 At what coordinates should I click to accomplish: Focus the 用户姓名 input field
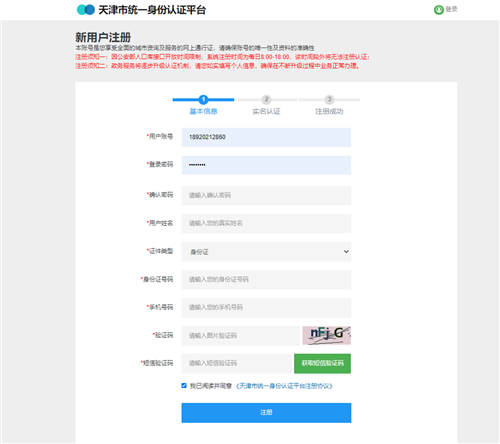click(x=266, y=223)
